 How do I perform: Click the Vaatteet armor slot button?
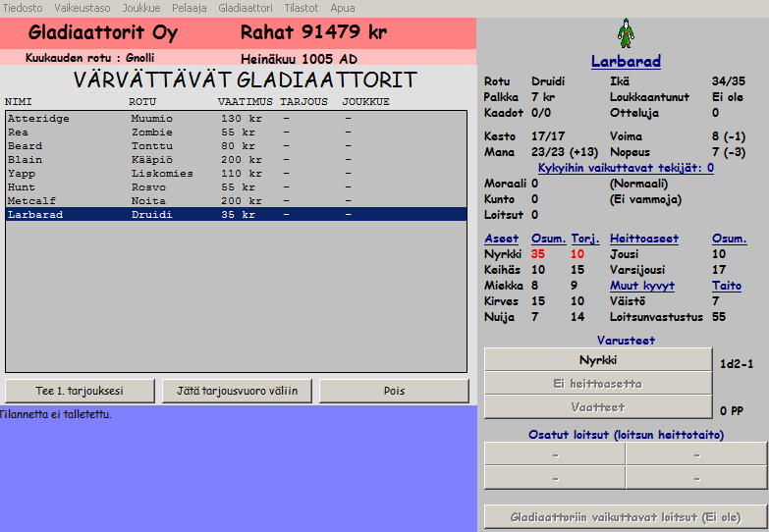[x=597, y=407]
